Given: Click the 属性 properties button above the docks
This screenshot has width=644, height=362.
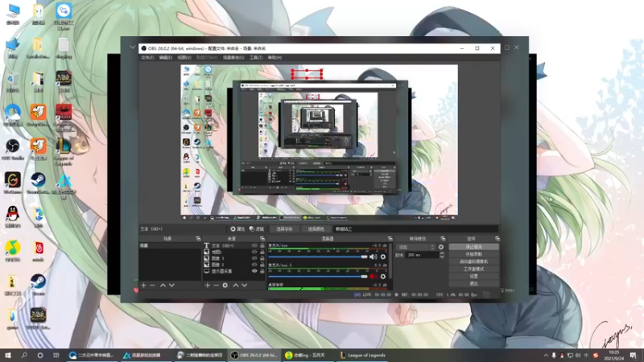Looking at the screenshot, I should [237, 229].
